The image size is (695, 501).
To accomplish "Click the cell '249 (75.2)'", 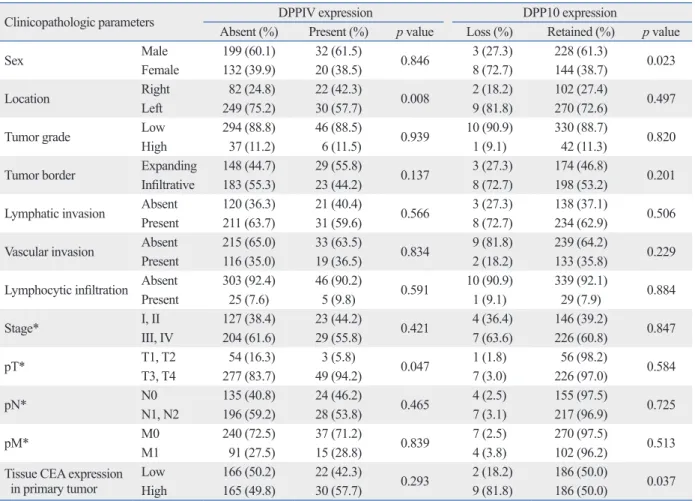I will (x=249, y=108).
